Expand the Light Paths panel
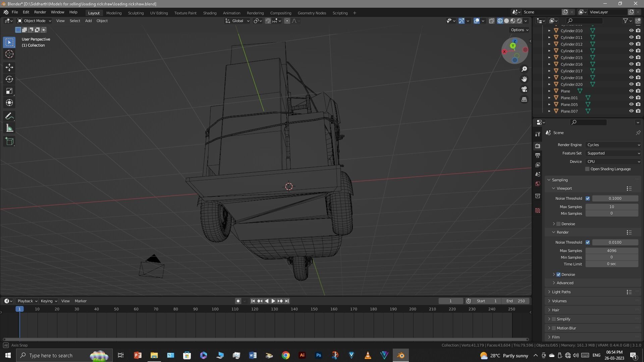The image size is (644, 362). [x=561, y=292]
